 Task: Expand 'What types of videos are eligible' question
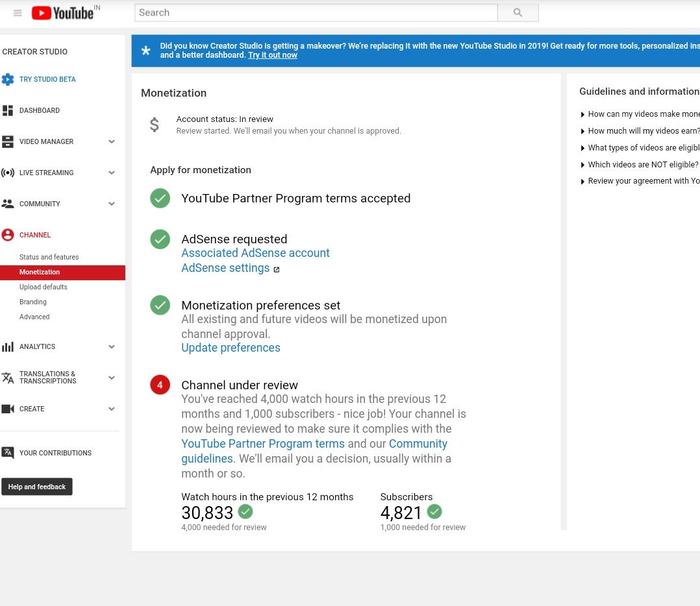click(640, 148)
